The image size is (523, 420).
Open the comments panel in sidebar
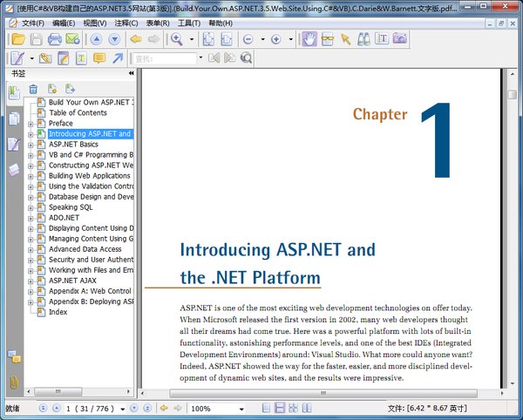click(x=14, y=356)
